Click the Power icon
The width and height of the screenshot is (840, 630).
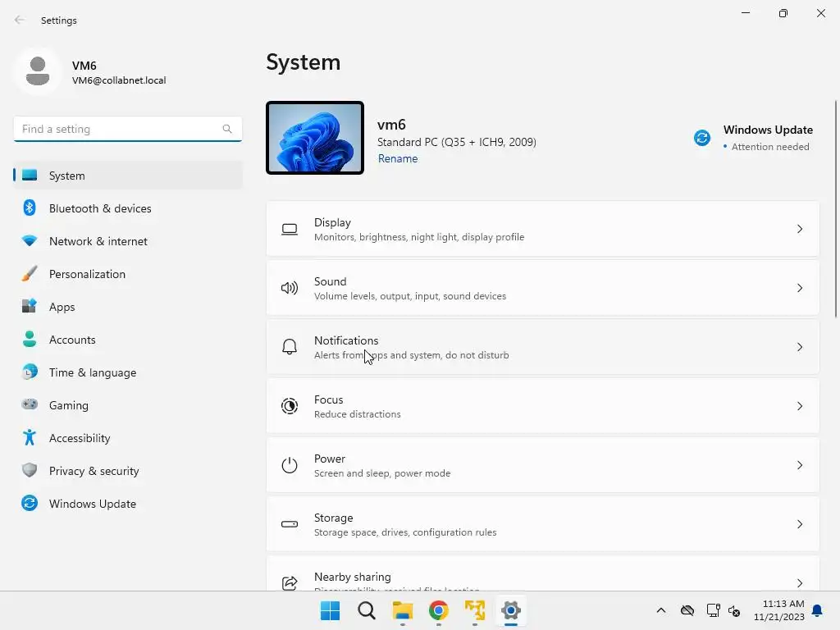(x=290, y=465)
